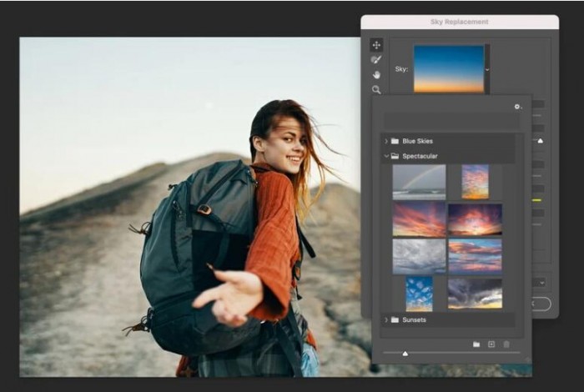This screenshot has height=392, width=584.
Task: Select the Zoom magnifier tool
Action: [376, 90]
